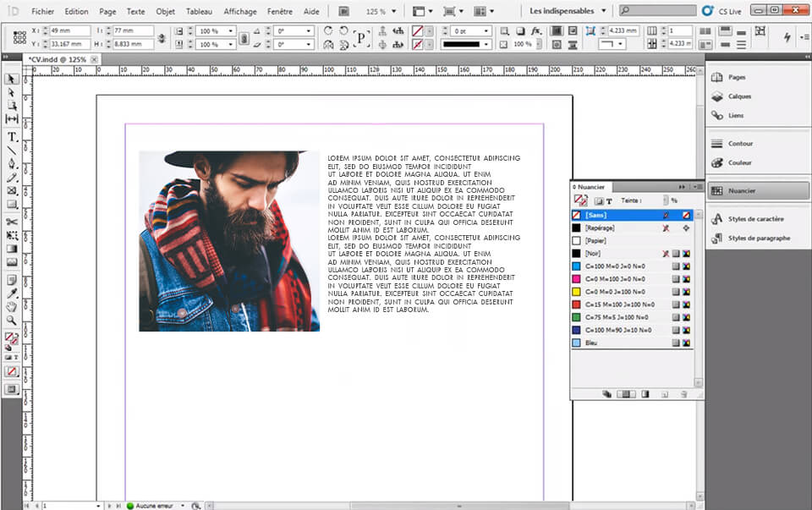Select the Line tool
Image resolution: width=812 pixels, height=510 pixels.
(12, 150)
